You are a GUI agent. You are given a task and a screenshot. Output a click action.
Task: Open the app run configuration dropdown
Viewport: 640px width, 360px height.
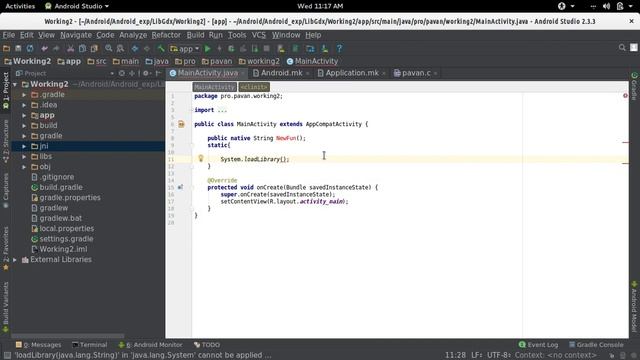185,49
